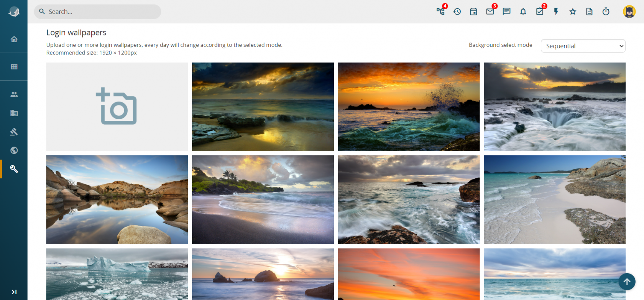
Task: Go to Home via sidebar house icon
Action: [x=14, y=39]
